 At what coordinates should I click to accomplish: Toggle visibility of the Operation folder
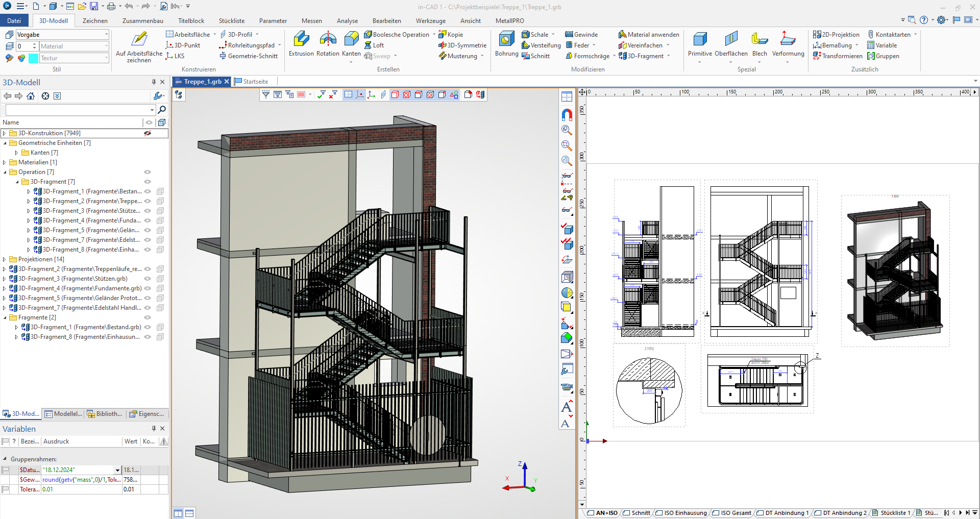pyautogui.click(x=148, y=172)
